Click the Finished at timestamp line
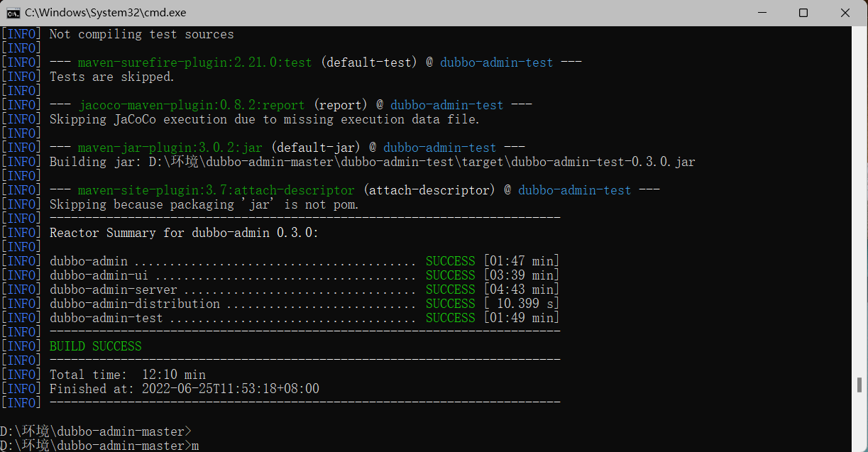The height and width of the screenshot is (452, 868). click(x=185, y=389)
